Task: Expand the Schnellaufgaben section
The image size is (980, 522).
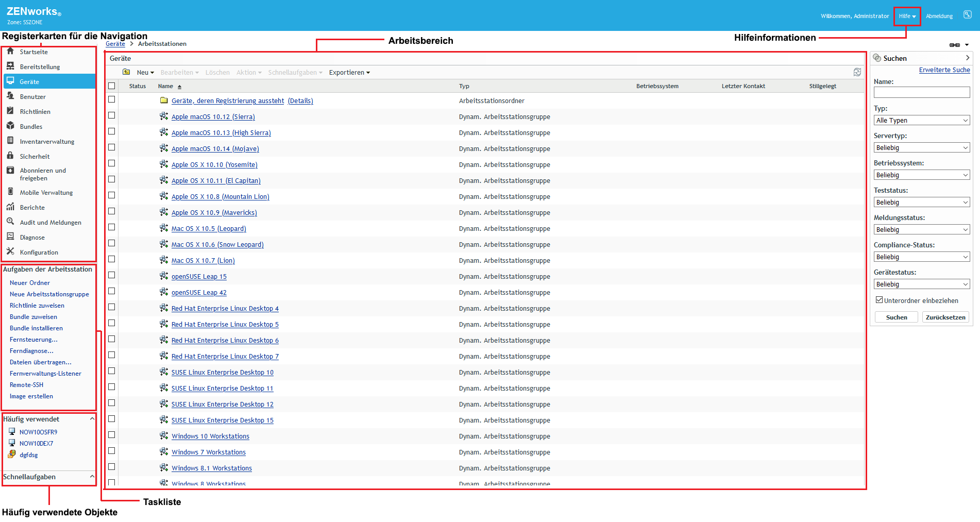Action: pos(92,477)
